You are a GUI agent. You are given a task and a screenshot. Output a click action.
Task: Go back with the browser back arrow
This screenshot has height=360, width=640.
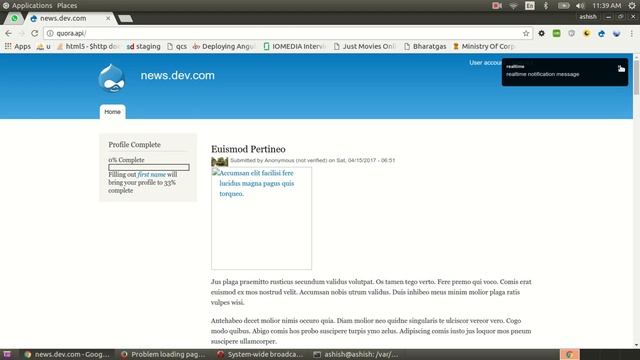point(9,33)
